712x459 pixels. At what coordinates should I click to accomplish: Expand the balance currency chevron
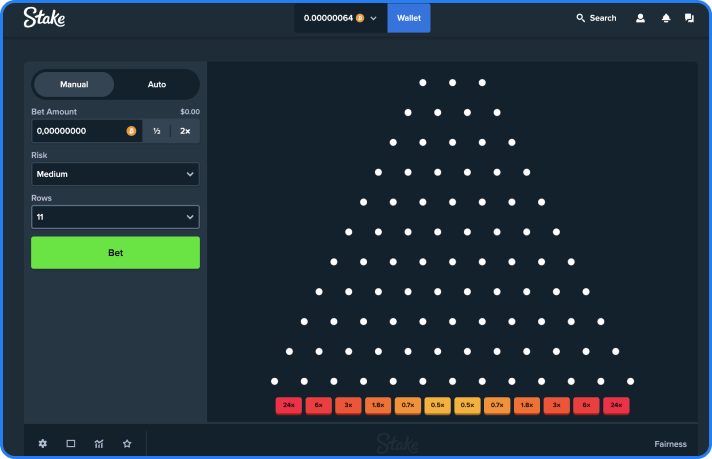tap(373, 19)
